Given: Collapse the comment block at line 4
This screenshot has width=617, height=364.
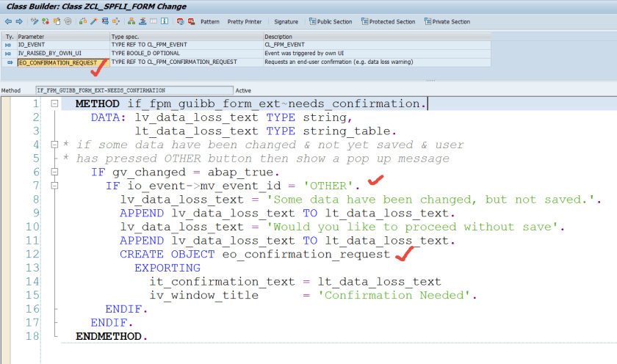Looking at the screenshot, I should (55, 145).
